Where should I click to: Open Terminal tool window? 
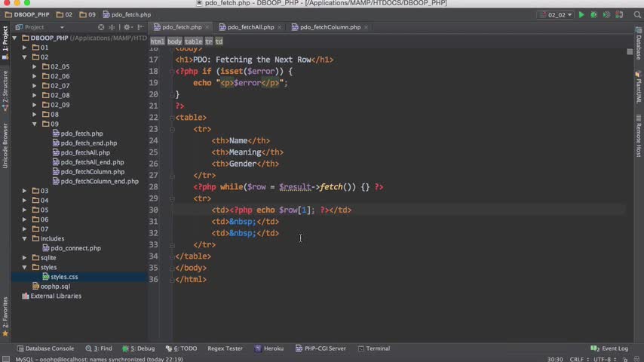click(374, 348)
